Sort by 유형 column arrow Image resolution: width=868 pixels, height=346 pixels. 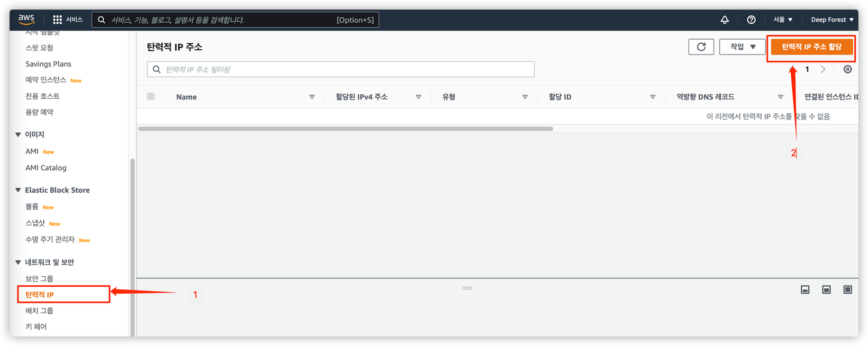(x=525, y=97)
